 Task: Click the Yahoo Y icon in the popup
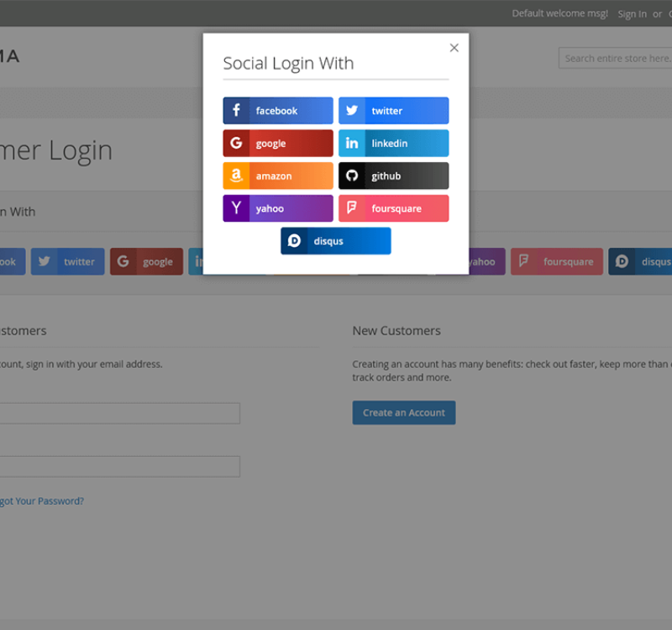click(236, 208)
